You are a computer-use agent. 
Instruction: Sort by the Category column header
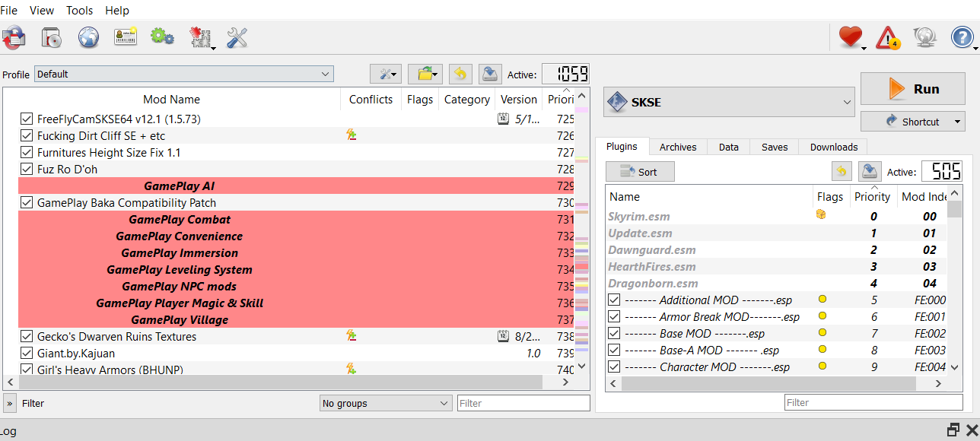click(x=466, y=99)
